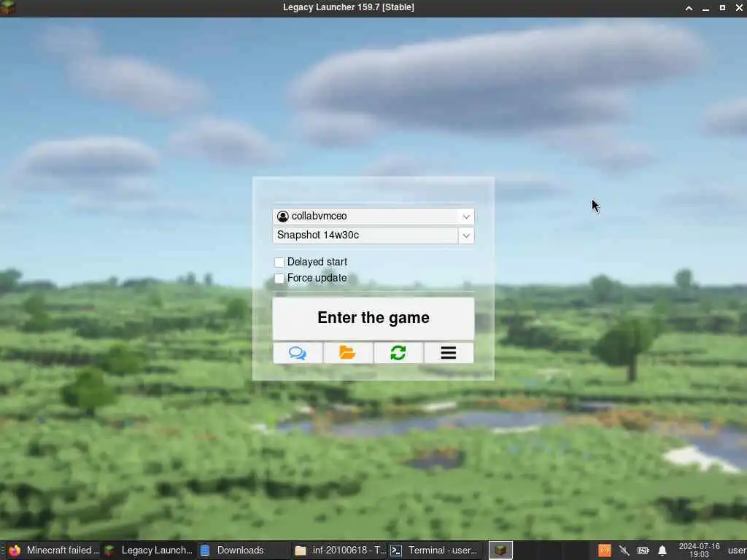The image size is (747, 560).
Task: Open the game folder icon button
Action: (348, 353)
